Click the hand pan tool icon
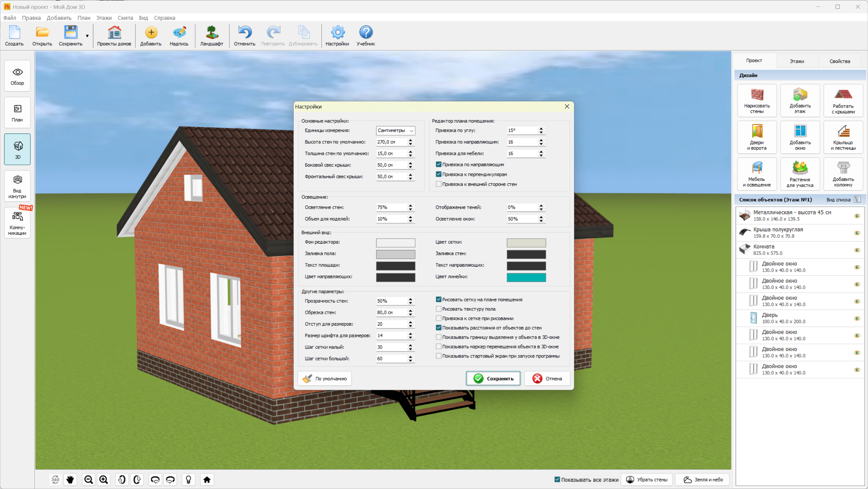The image size is (868, 489). coord(70,479)
